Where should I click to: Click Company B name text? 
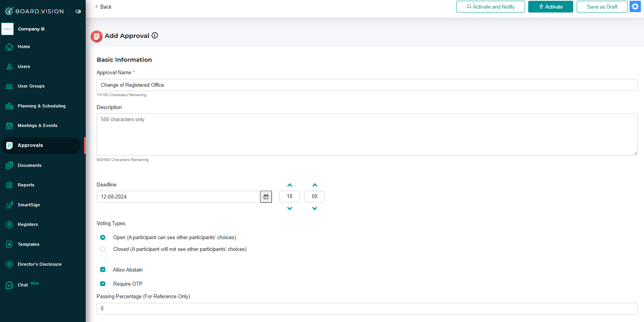coord(31,29)
